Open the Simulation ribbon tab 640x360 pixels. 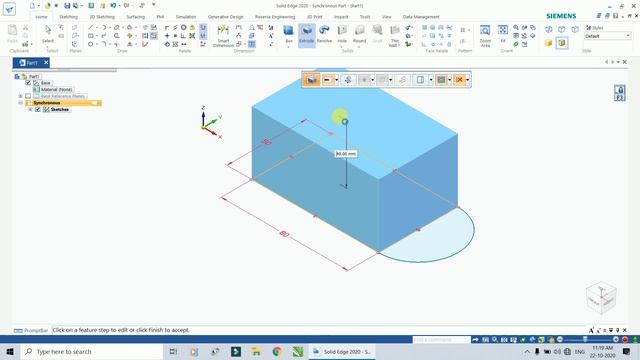(x=186, y=17)
